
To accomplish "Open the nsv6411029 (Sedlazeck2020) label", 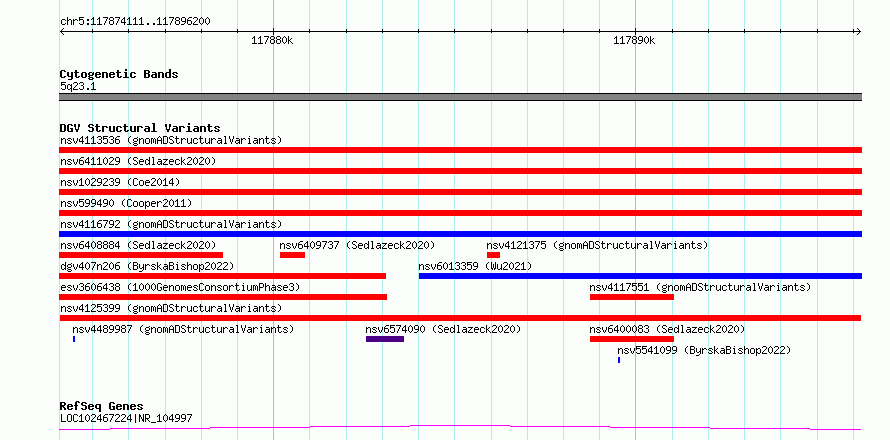I will (138, 161).
